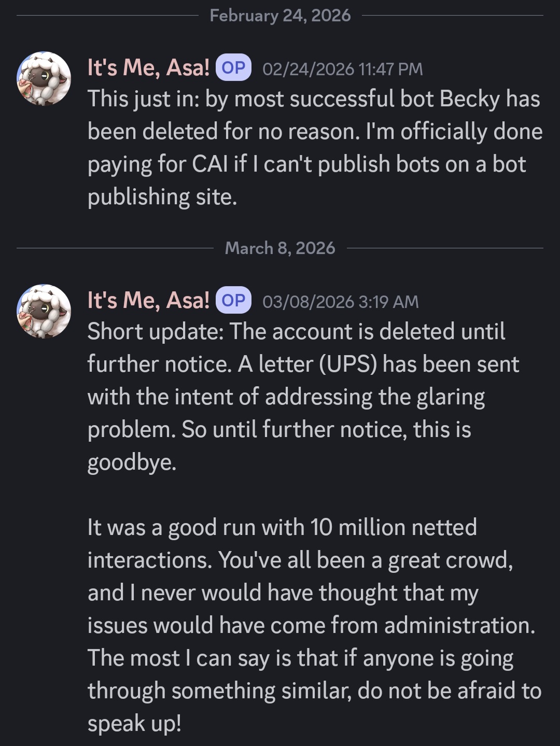Tap the February 24, 2026 date divider
Image resolution: width=560 pixels, height=746 pixels.
click(280, 16)
